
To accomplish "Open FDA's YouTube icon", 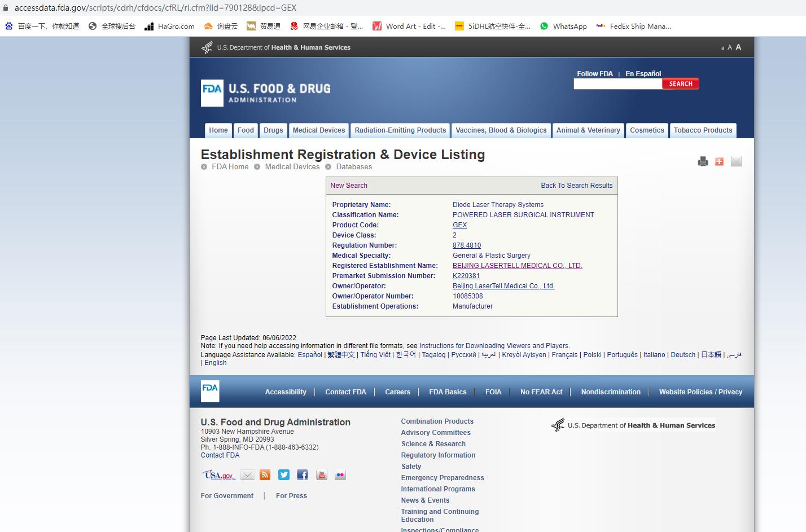I will point(322,475).
